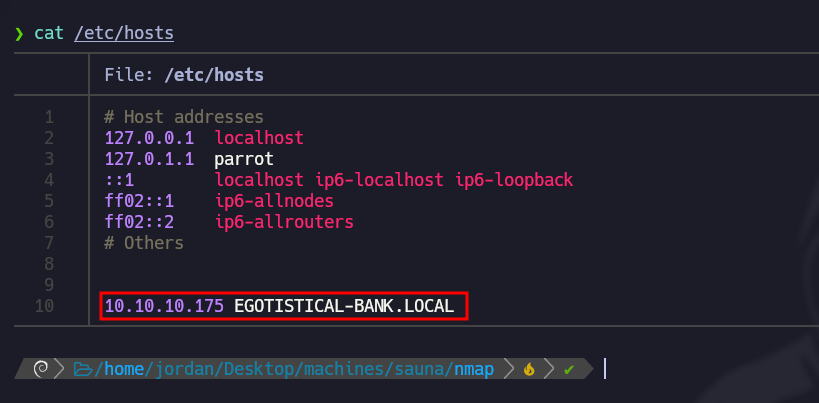Click the "parrot" hostname
Image resolution: width=819 pixels, height=403 pixels.
[243, 158]
